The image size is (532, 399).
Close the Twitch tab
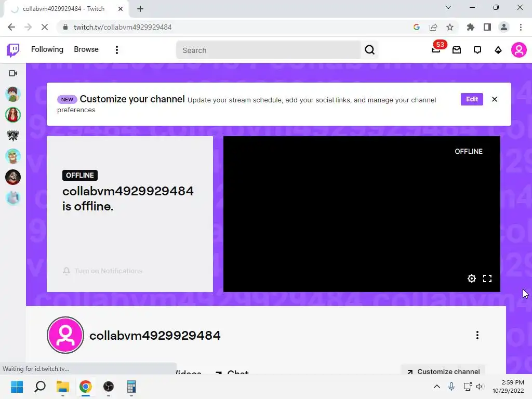[x=121, y=9]
